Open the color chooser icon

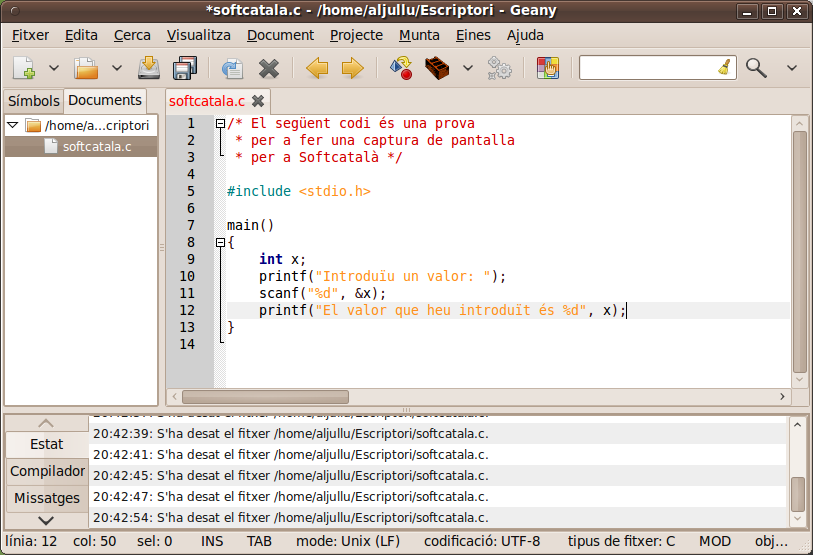coord(547,68)
